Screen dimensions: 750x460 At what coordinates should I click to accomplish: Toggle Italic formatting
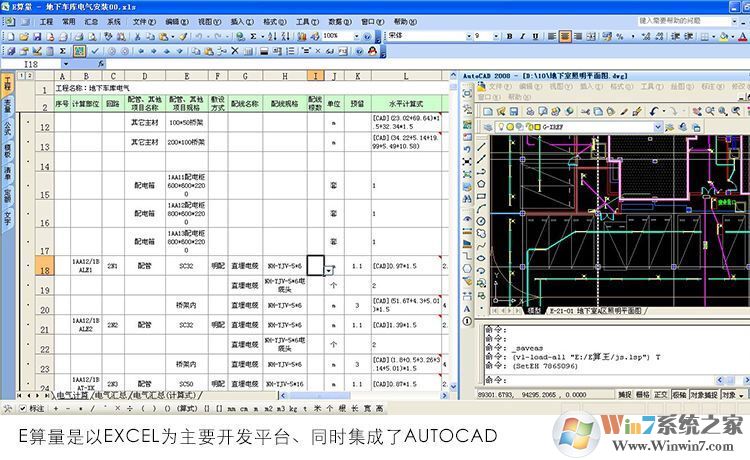coord(522,36)
